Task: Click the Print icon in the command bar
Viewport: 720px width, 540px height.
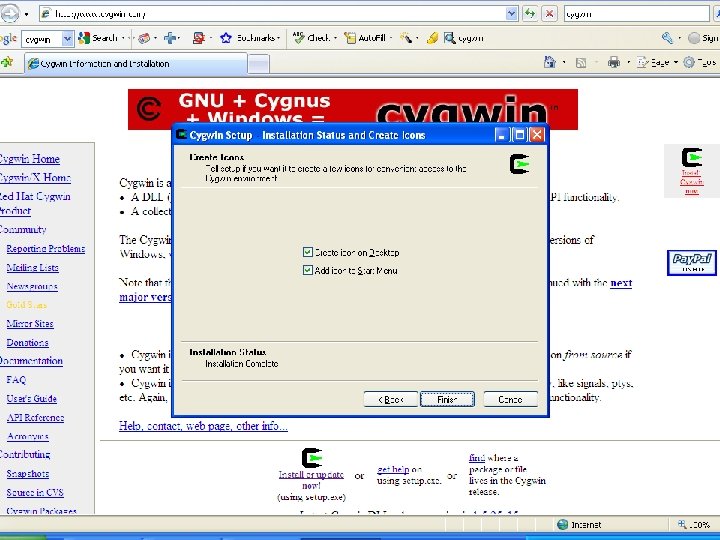Action: pos(614,62)
